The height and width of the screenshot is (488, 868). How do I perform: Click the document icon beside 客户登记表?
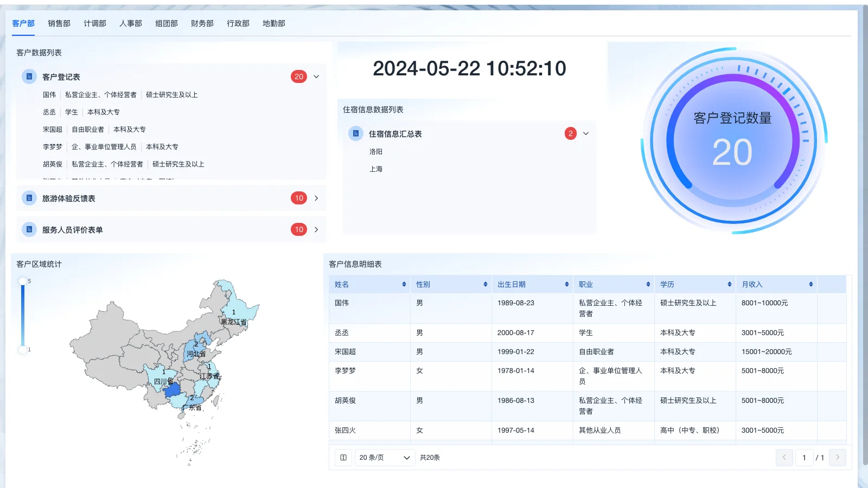29,76
